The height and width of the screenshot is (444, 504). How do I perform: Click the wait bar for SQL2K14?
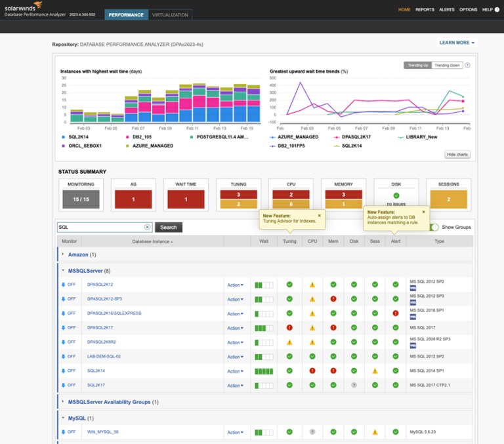click(264, 371)
